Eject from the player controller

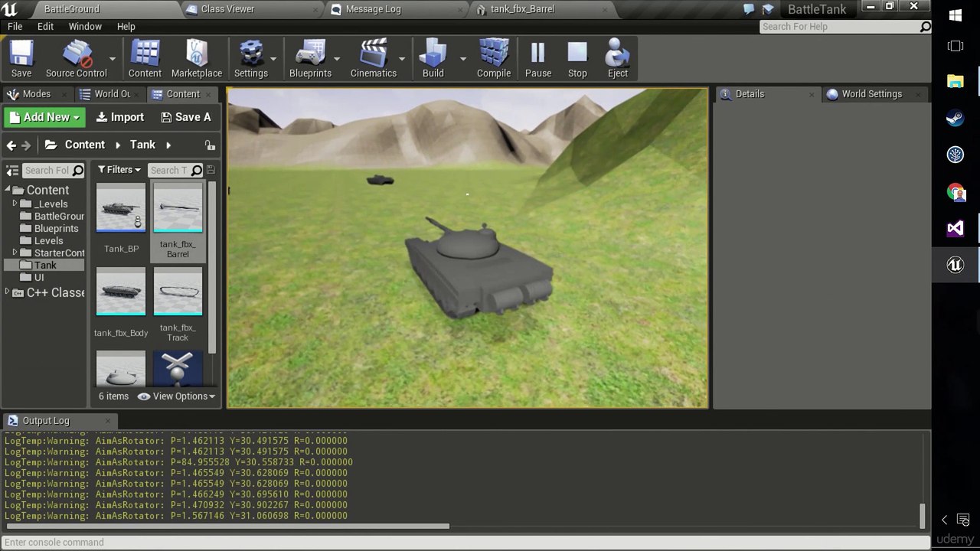tap(618, 59)
